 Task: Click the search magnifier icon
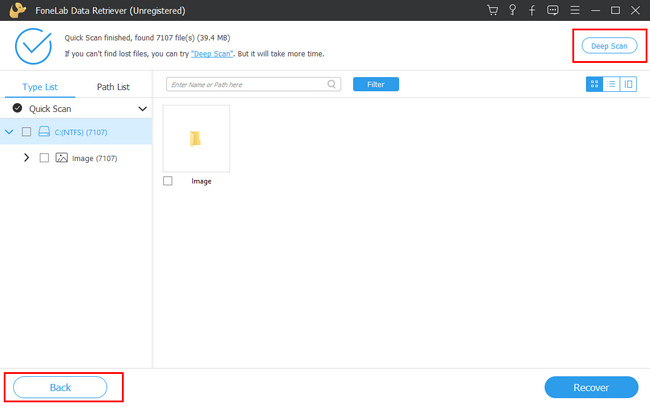tap(331, 84)
